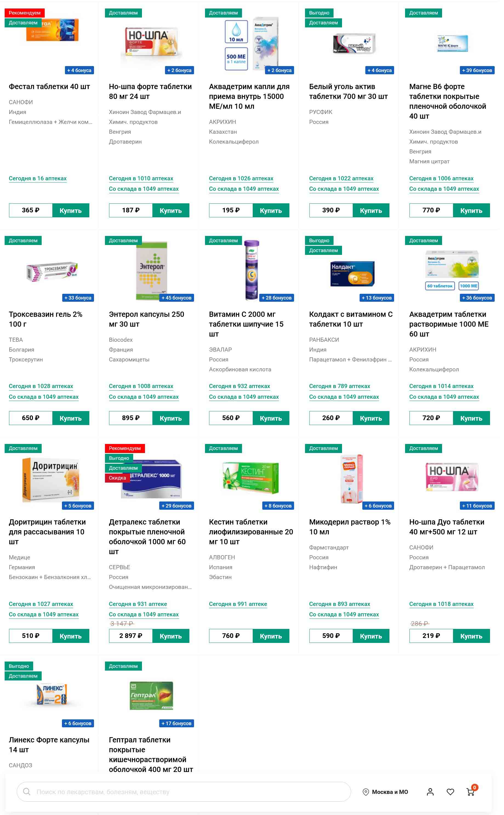Buy Но-шпа форте for 187 ₽
Image resolution: width=504 pixels, height=815 pixels.
click(171, 210)
